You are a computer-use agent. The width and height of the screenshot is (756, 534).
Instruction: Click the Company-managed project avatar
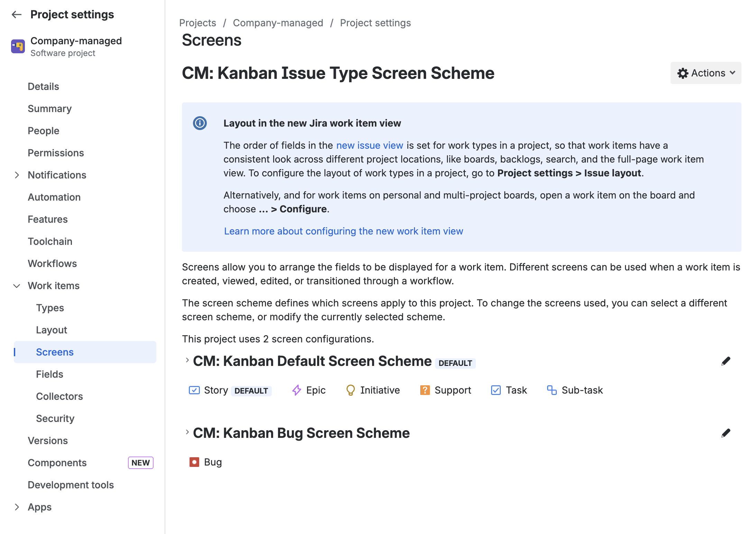click(x=18, y=46)
